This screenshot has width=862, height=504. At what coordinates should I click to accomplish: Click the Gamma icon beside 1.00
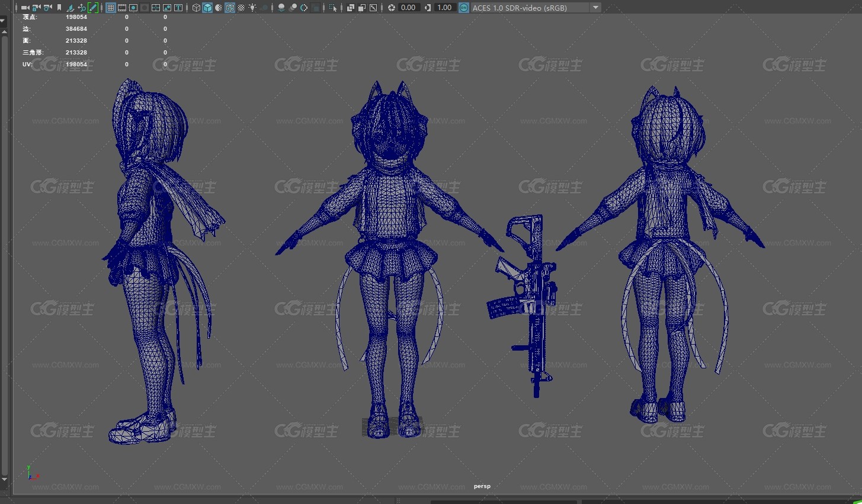pyautogui.click(x=428, y=8)
